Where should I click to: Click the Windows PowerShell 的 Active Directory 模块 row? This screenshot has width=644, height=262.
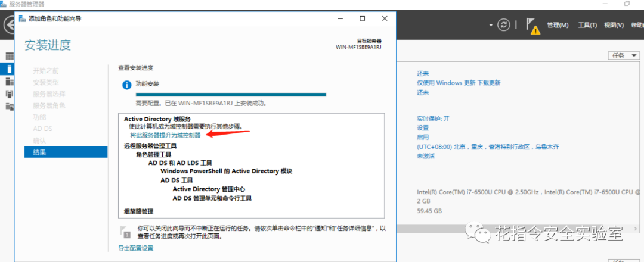[227, 171]
